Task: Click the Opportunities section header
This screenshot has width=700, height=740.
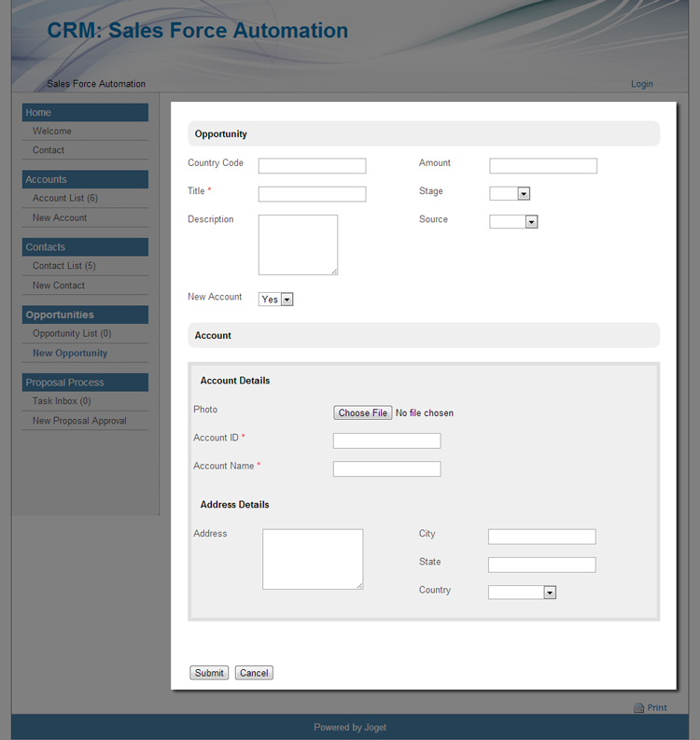Action: pyautogui.click(x=85, y=314)
